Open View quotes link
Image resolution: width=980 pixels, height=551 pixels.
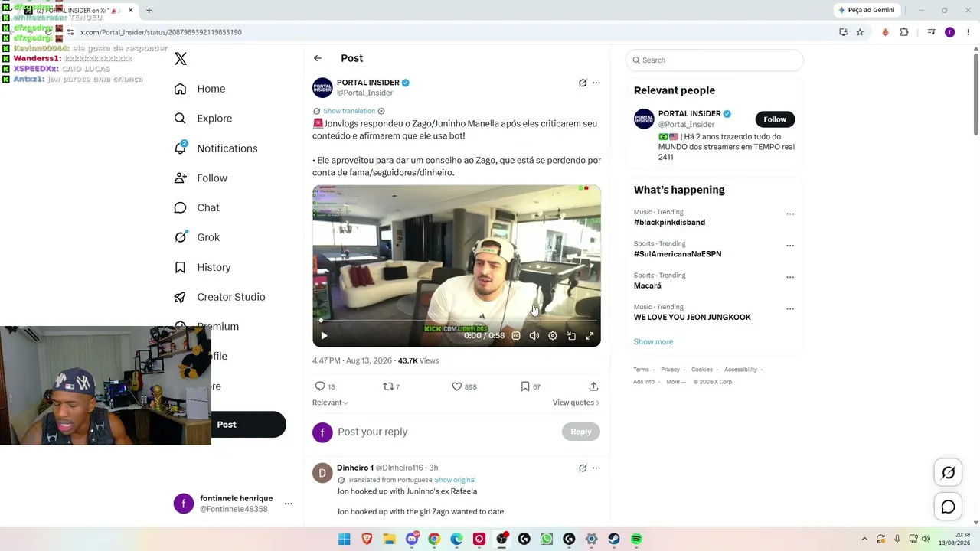[576, 403]
